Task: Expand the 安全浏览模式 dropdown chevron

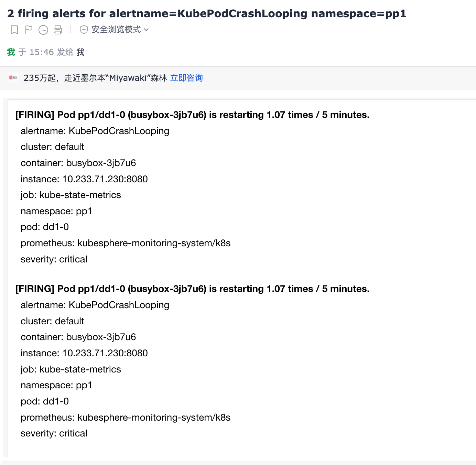Action: [146, 30]
